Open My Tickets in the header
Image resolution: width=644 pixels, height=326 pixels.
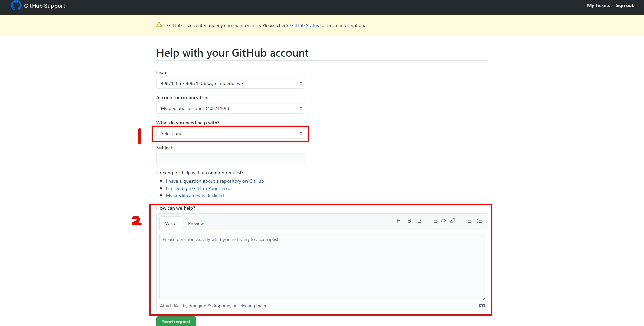tap(598, 5)
